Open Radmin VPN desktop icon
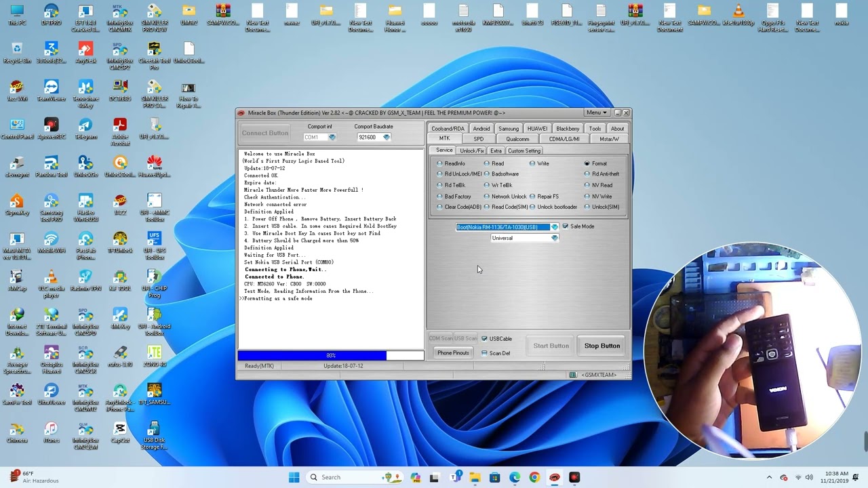 [85, 281]
